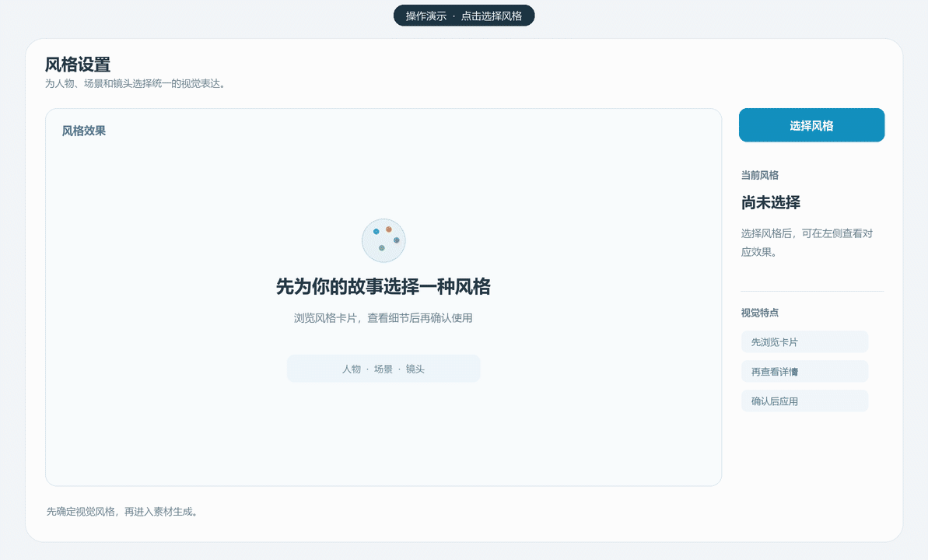Click the hint 选择风格后，可在左侧查看对应效果。
928x560 pixels.
(807, 242)
